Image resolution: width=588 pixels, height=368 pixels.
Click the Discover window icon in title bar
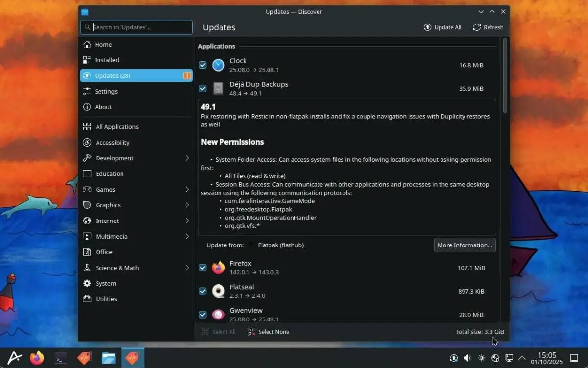85,12
